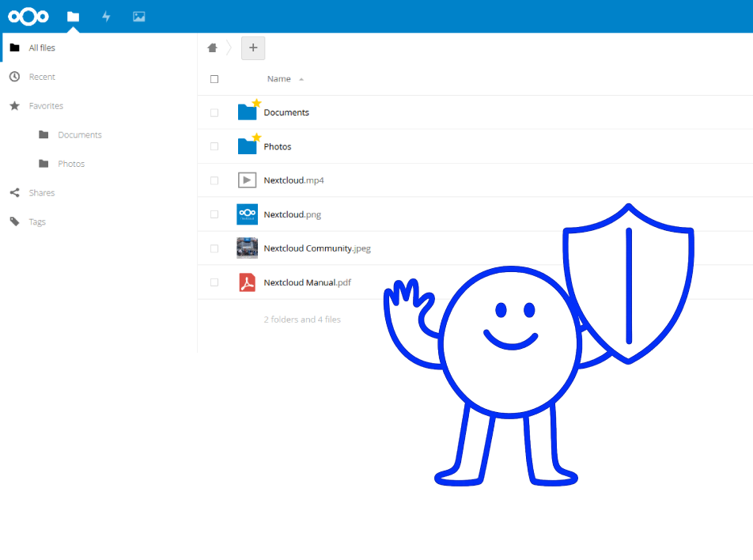Viewport: 753px width, 560px height.
Task: Unfavorite Documents via its star
Action: pos(256,103)
